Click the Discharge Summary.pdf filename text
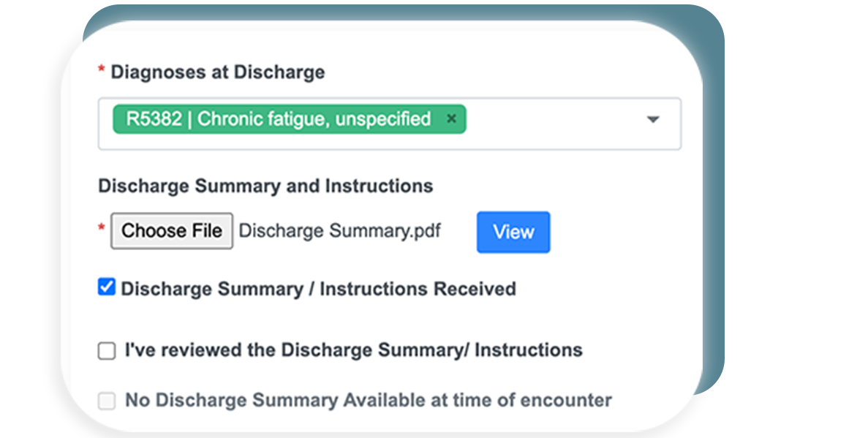868x438 pixels. 340,230
